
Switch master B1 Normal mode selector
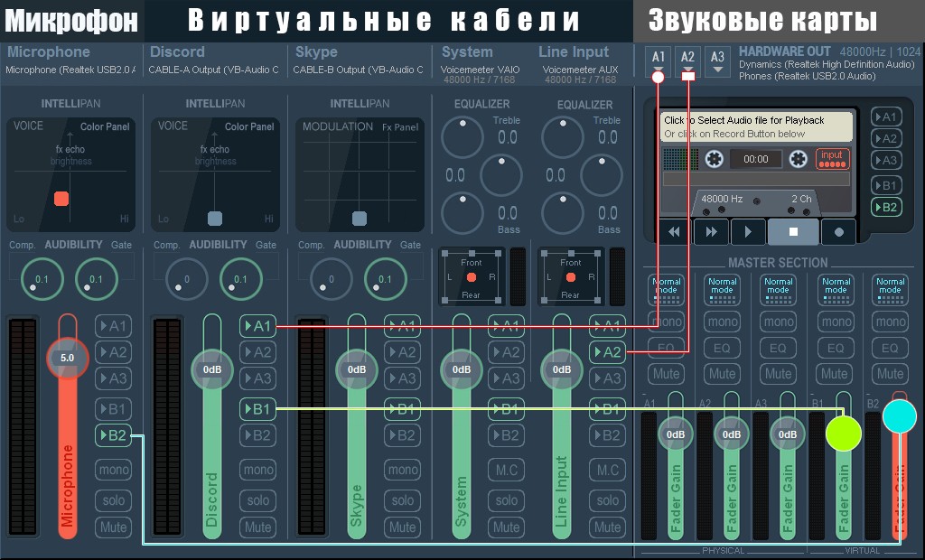[836, 290]
